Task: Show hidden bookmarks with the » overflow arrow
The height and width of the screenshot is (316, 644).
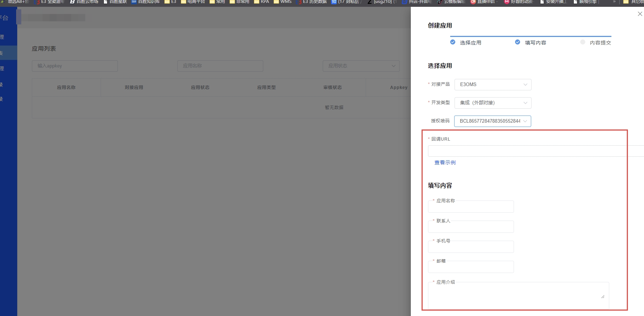Action: [x=614, y=2]
